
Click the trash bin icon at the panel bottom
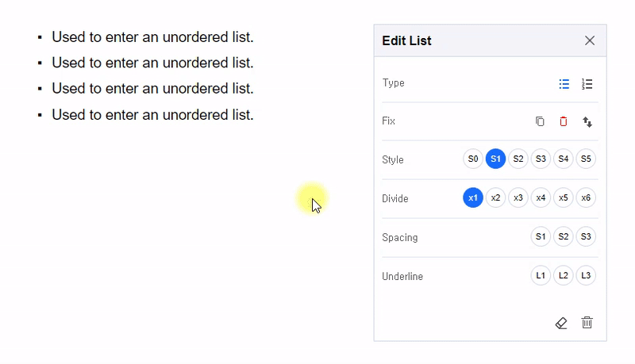coord(587,323)
